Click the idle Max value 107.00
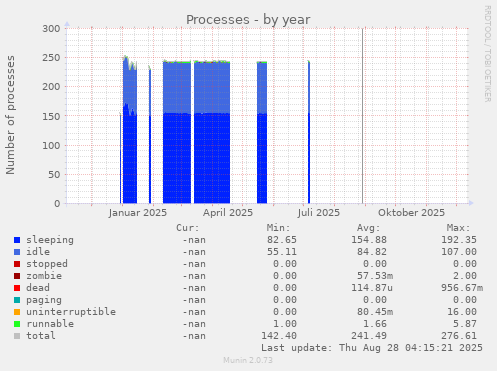Viewport: 497px width, 371px height. [459, 252]
